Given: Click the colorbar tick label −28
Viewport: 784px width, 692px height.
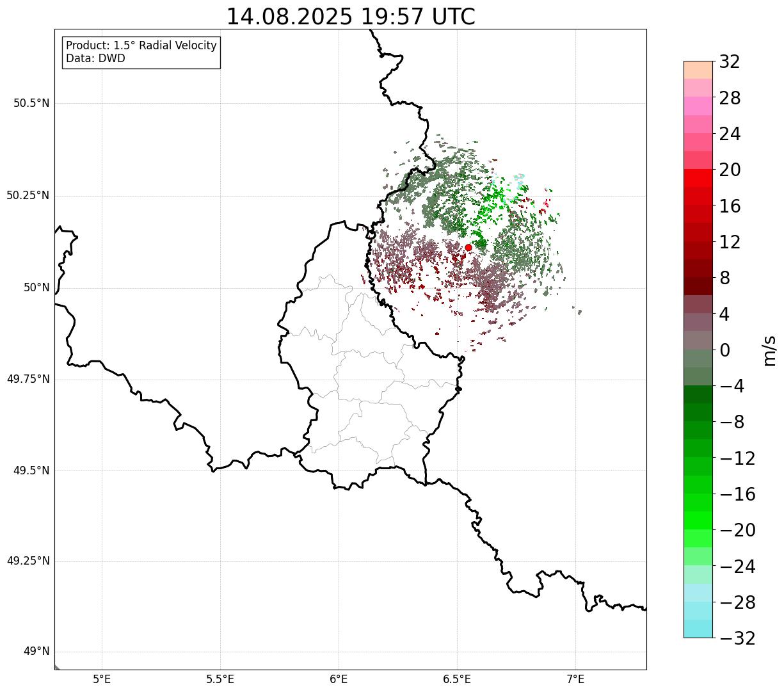Looking at the screenshot, I should pos(737,602).
